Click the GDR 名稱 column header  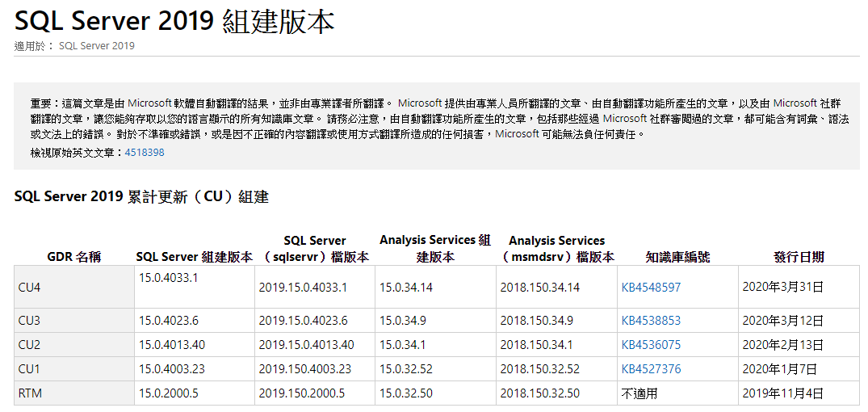tap(73, 257)
